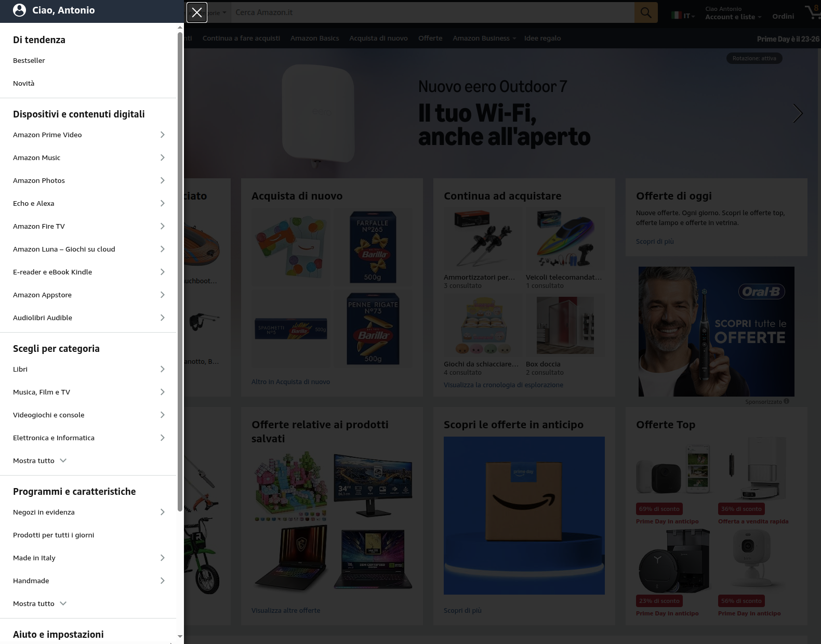Viewport: 821px width, 644px height.
Task: Click the 56% di sconto badge
Action: coord(741,601)
